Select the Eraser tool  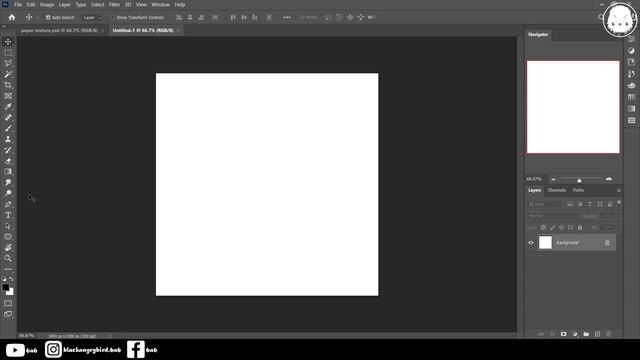[8, 161]
